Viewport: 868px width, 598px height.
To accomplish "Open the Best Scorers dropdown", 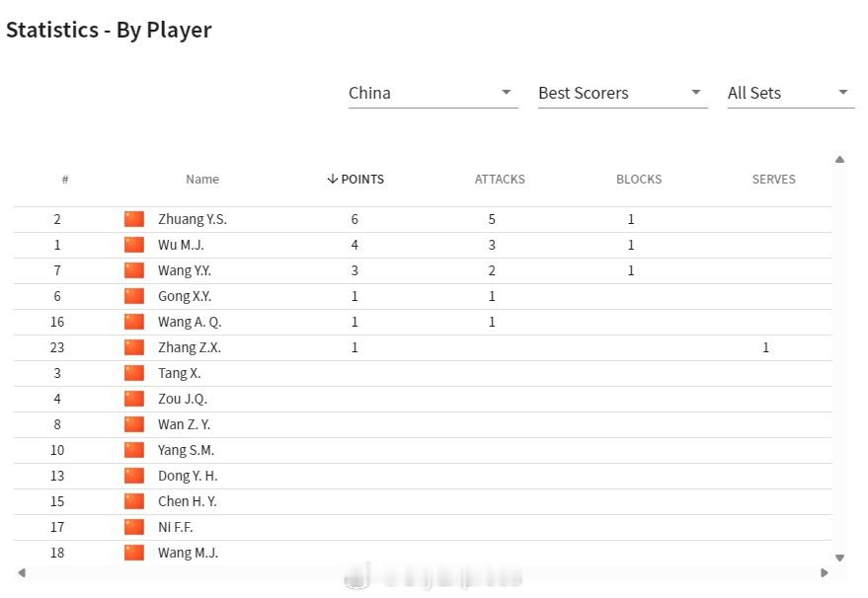I will (622, 93).
